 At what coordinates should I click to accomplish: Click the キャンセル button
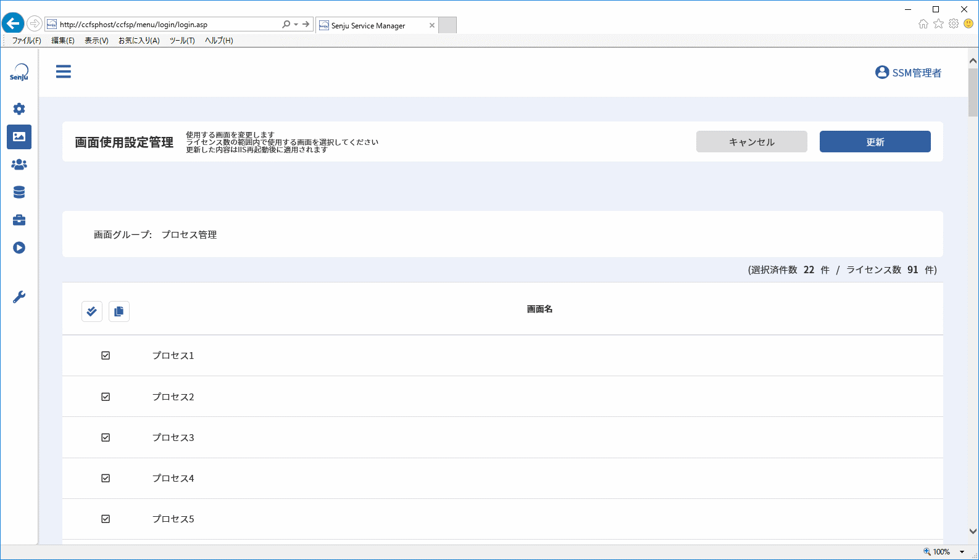pyautogui.click(x=752, y=142)
